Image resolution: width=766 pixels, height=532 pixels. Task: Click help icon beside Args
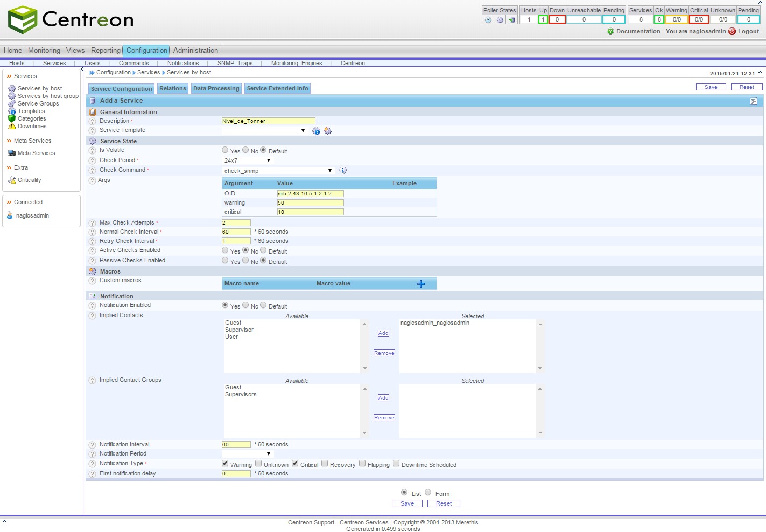click(92, 180)
